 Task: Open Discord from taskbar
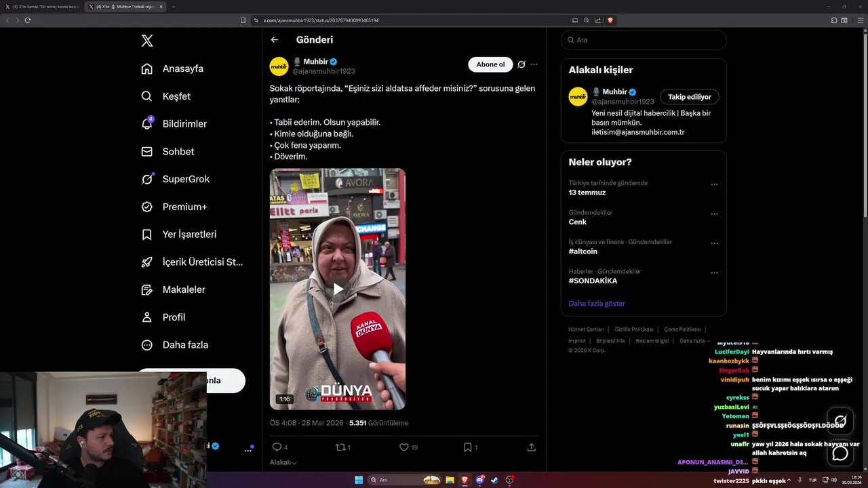480,480
